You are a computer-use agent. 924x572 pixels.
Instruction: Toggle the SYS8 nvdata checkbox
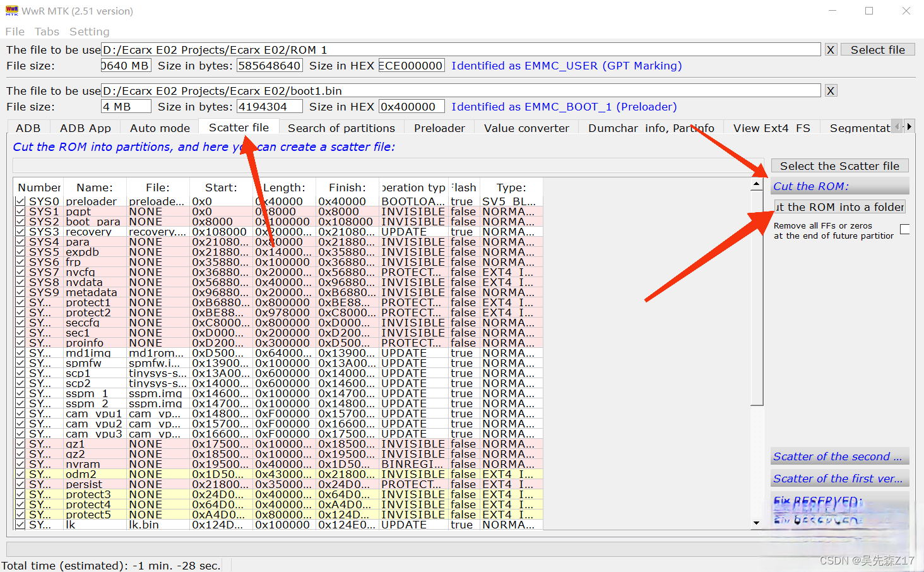[21, 282]
